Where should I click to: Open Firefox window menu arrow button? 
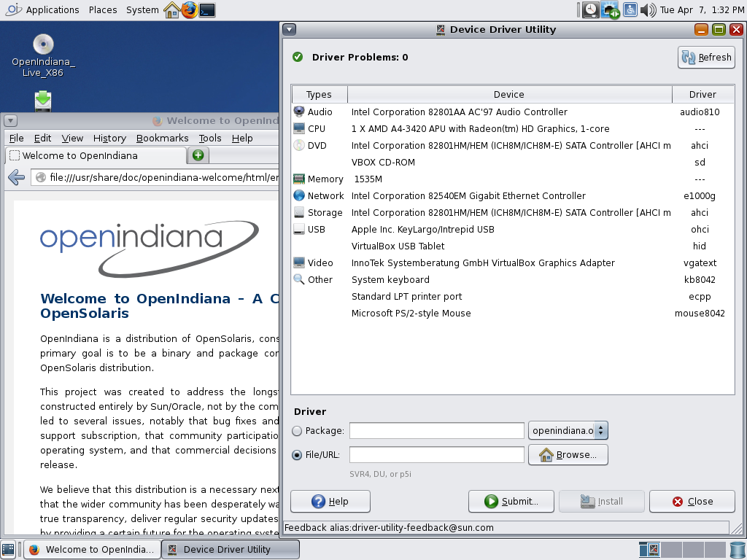[x=10, y=121]
